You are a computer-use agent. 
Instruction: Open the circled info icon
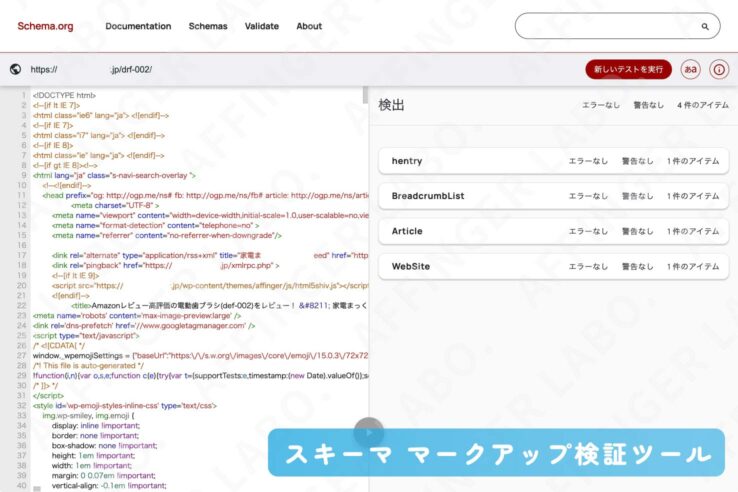coord(719,69)
